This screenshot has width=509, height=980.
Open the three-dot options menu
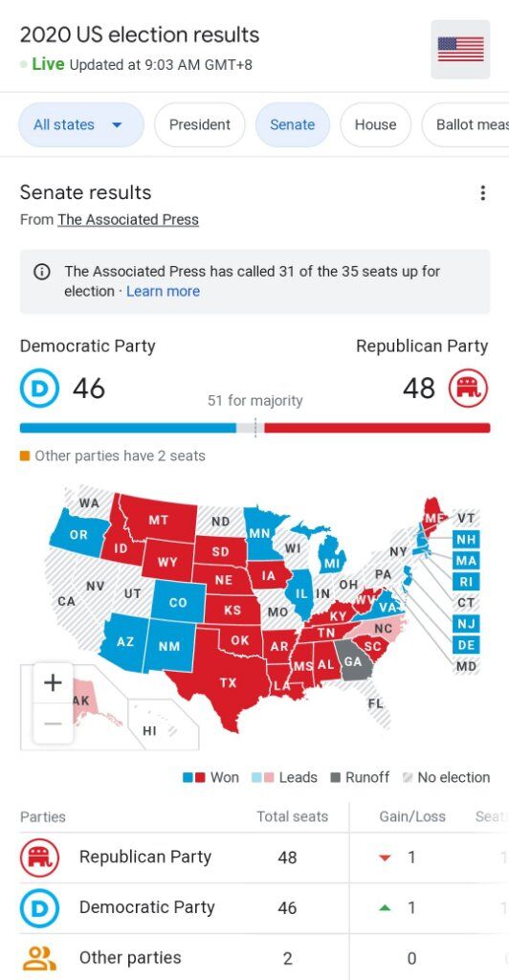482,192
